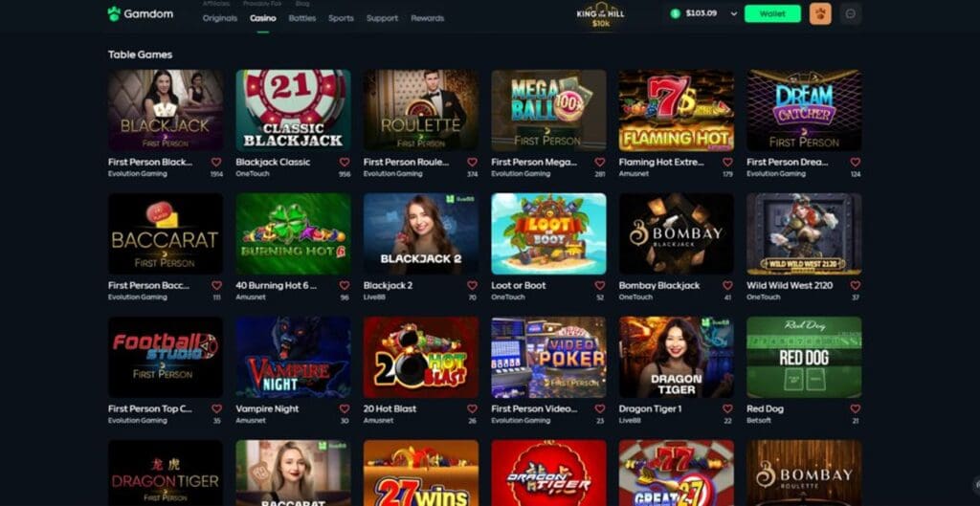Viewport: 980px width, 506px height.
Task: Favorite Bombay Blackjack using heart icon
Action: pyautogui.click(x=727, y=285)
